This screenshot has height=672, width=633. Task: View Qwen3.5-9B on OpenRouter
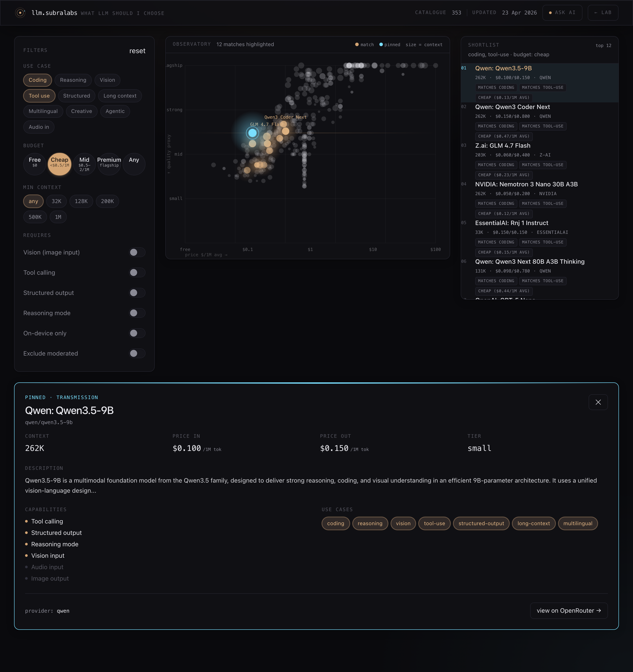[x=569, y=610]
